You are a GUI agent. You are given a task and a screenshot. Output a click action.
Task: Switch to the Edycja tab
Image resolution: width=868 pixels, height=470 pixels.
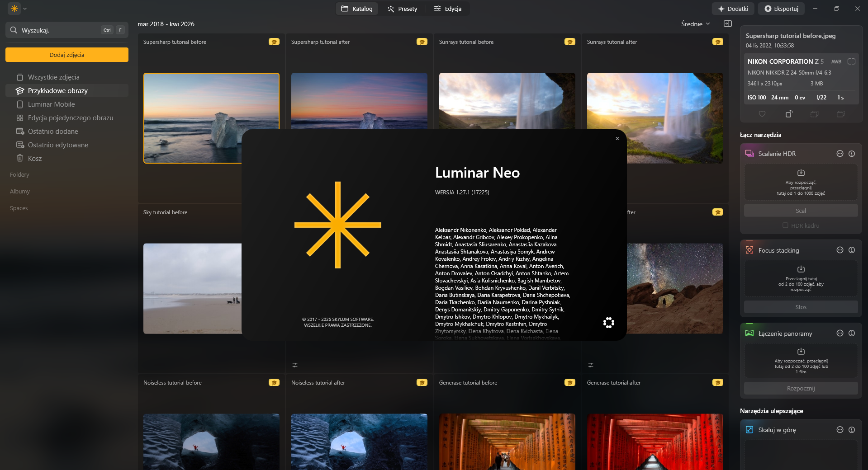point(448,9)
